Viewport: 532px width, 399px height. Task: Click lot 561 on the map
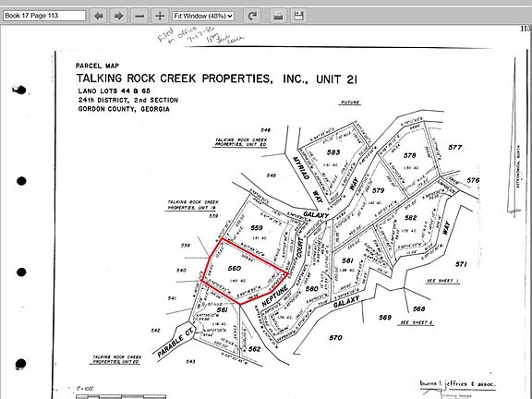[x=222, y=309]
